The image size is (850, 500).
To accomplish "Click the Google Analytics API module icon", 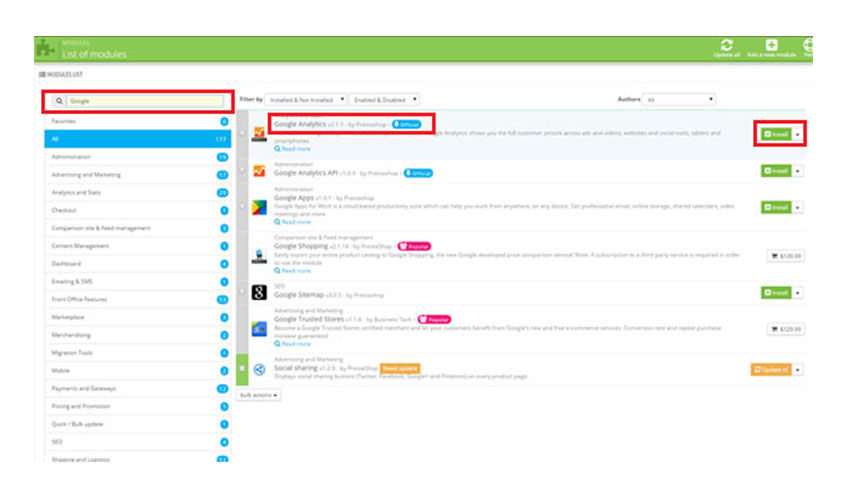I will coord(259,171).
